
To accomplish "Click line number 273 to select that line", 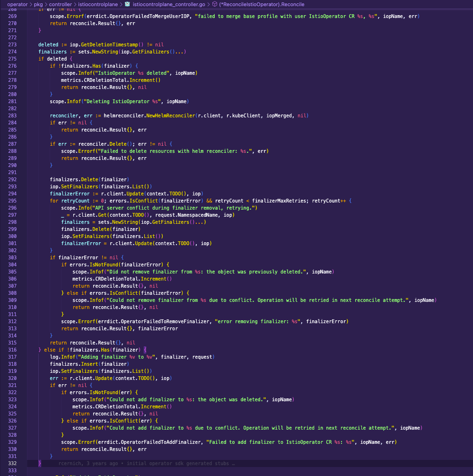I will click(12, 44).
